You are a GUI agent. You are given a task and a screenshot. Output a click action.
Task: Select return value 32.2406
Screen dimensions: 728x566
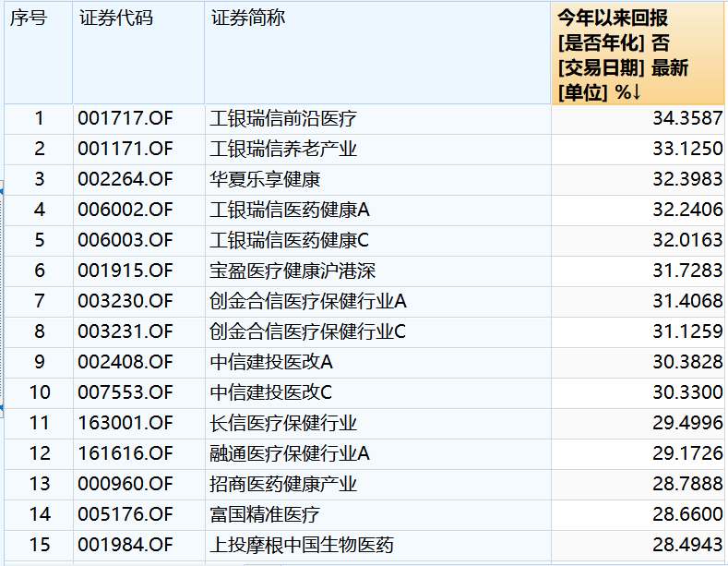pyautogui.click(x=687, y=210)
